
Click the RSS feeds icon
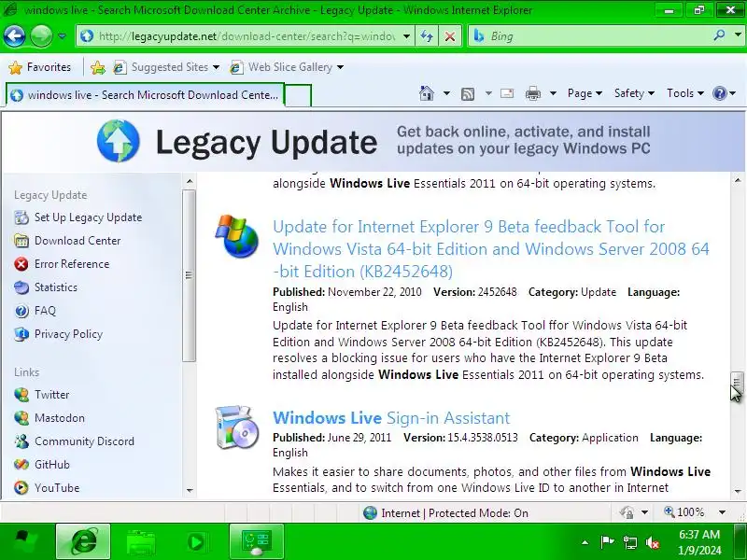coord(468,94)
